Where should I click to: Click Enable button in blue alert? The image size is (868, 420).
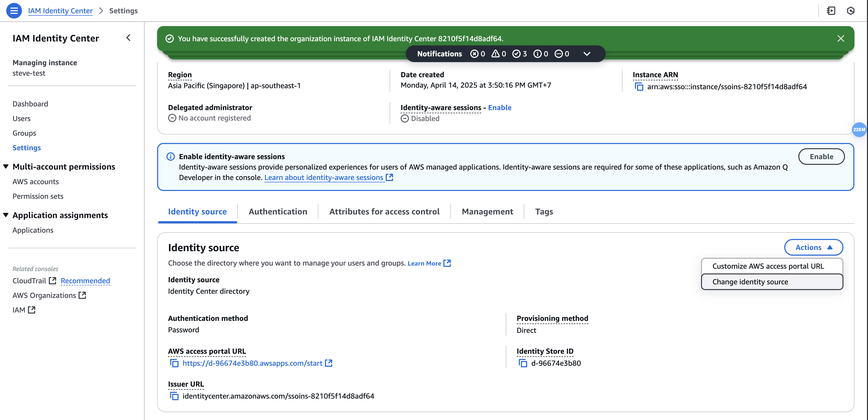(x=821, y=157)
